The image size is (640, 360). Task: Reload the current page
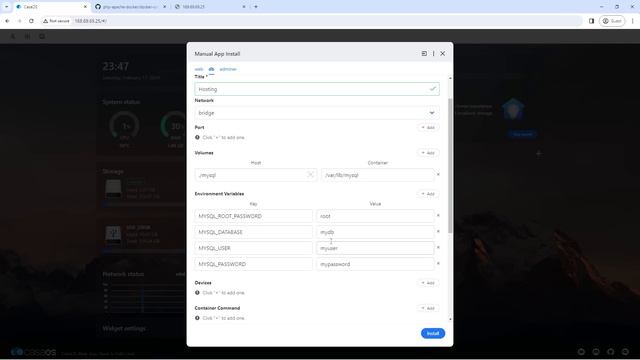[31, 21]
